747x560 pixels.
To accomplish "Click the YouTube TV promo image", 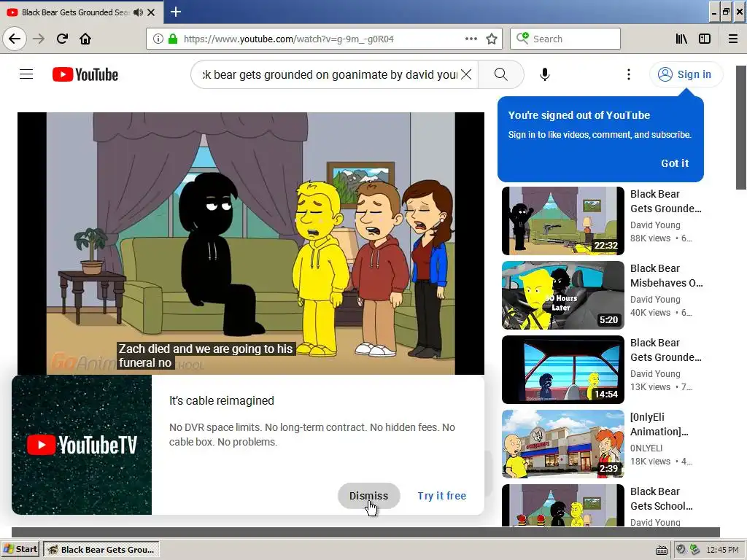I will point(82,445).
